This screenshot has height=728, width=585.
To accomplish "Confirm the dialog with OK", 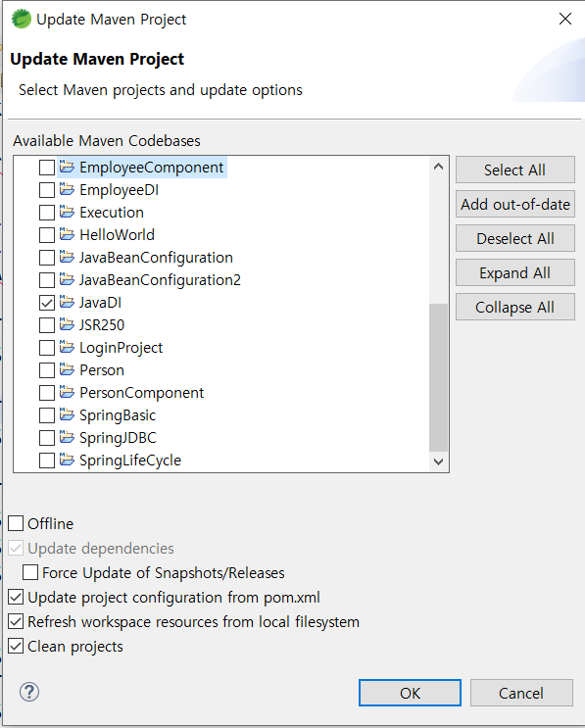I will pos(410,693).
